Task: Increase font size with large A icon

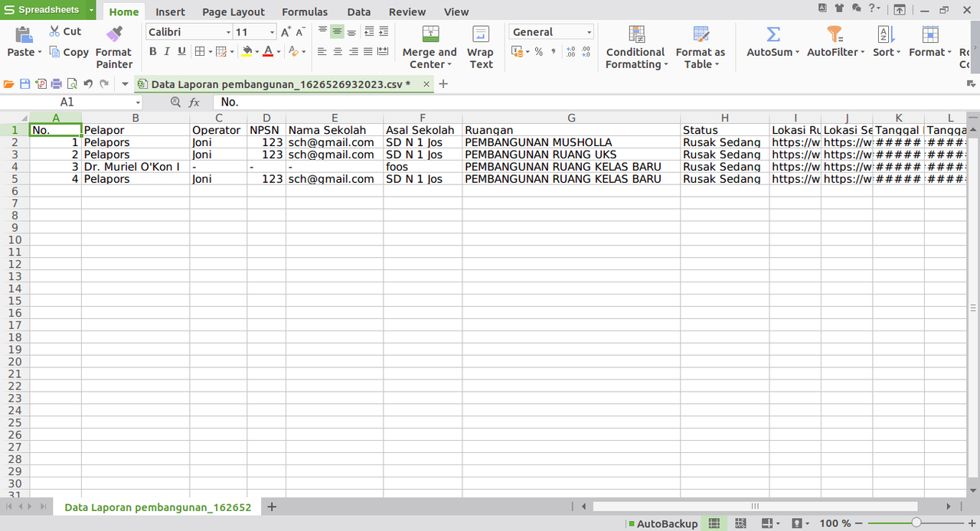Action: click(286, 31)
